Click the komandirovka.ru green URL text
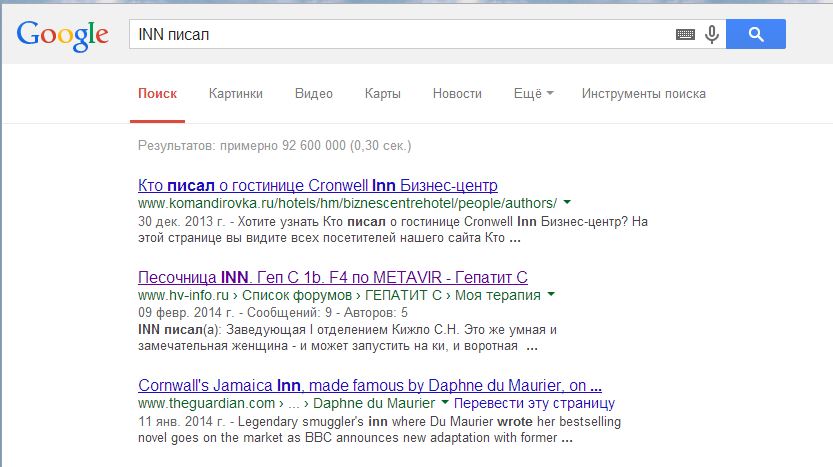The height and width of the screenshot is (467, 833). pos(347,203)
